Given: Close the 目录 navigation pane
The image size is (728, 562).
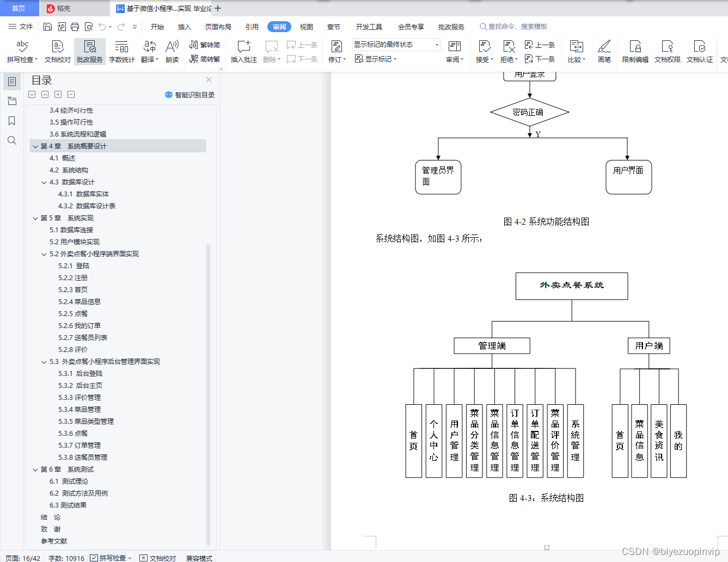Looking at the screenshot, I should tap(209, 80).
